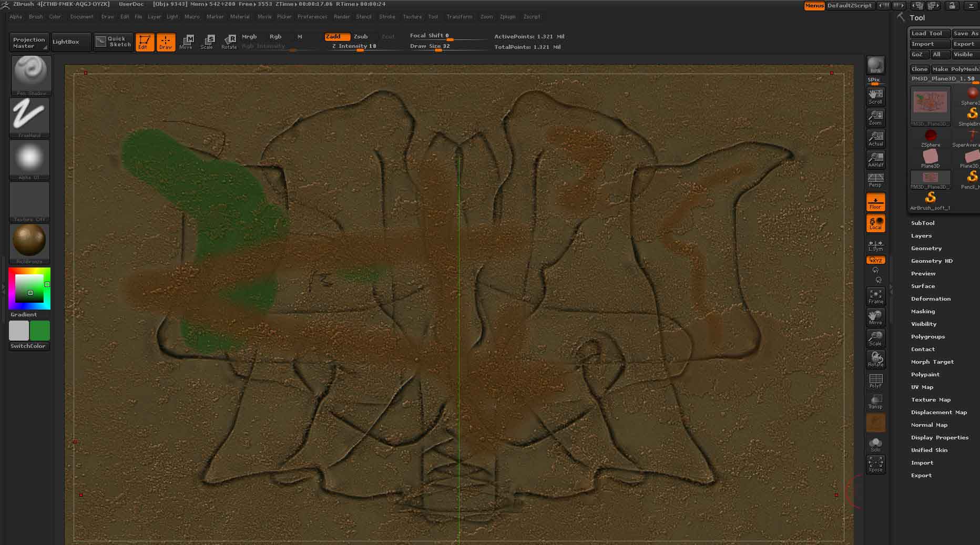Viewport: 980px width, 545px height.
Task: Click the Scroll canvas icon
Action: click(875, 97)
